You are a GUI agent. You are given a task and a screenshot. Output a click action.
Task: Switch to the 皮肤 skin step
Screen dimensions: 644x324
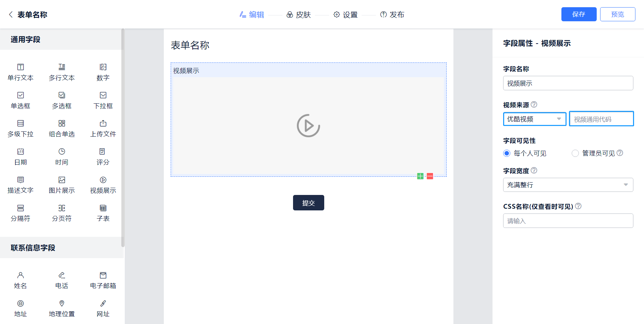tap(299, 15)
